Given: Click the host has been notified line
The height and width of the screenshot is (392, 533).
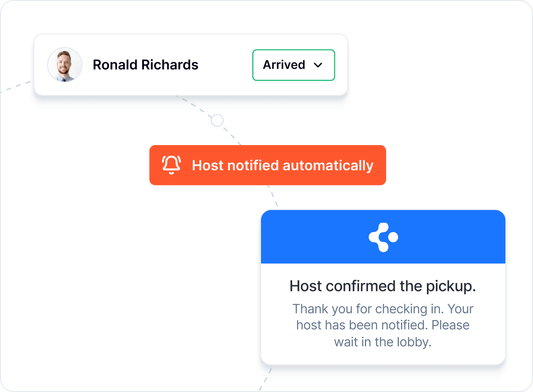Looking at the screenshot, I should pyautogui.click(x=383, y=325).
